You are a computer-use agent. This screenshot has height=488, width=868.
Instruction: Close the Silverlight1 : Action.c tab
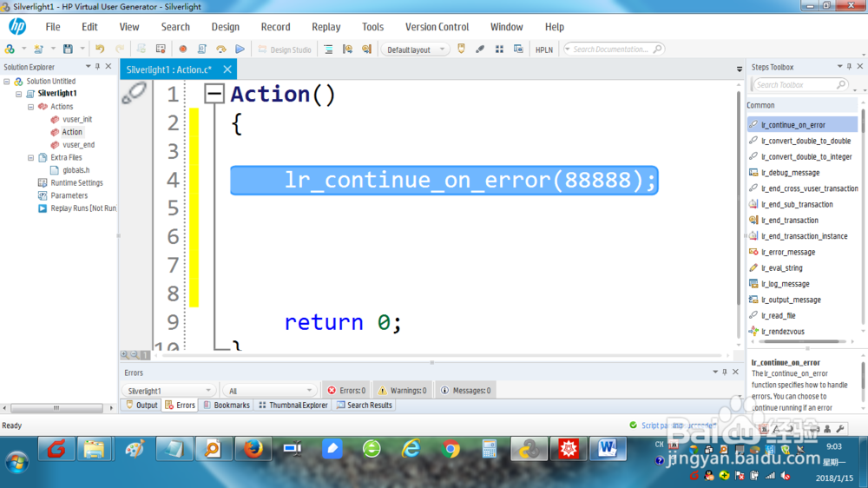point(227,69)
